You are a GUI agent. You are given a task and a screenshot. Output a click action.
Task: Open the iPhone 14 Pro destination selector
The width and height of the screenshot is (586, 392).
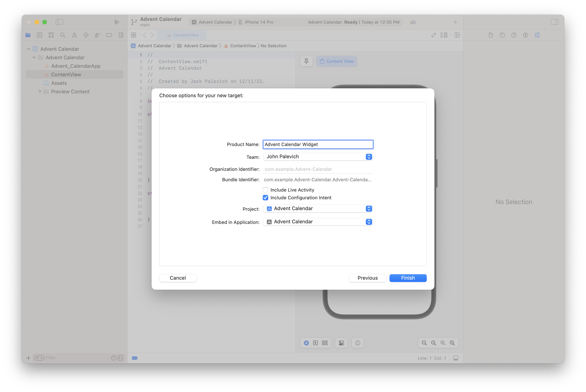click(x=256, y=22)
